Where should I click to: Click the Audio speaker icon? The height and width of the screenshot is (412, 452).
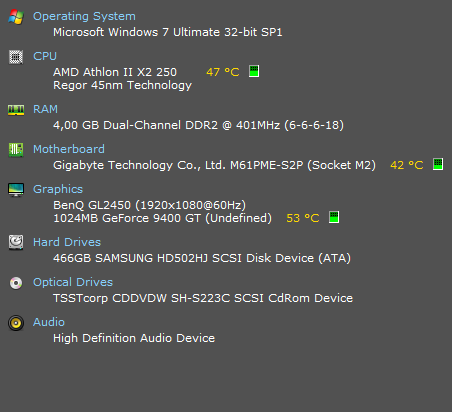coord(16,323)
